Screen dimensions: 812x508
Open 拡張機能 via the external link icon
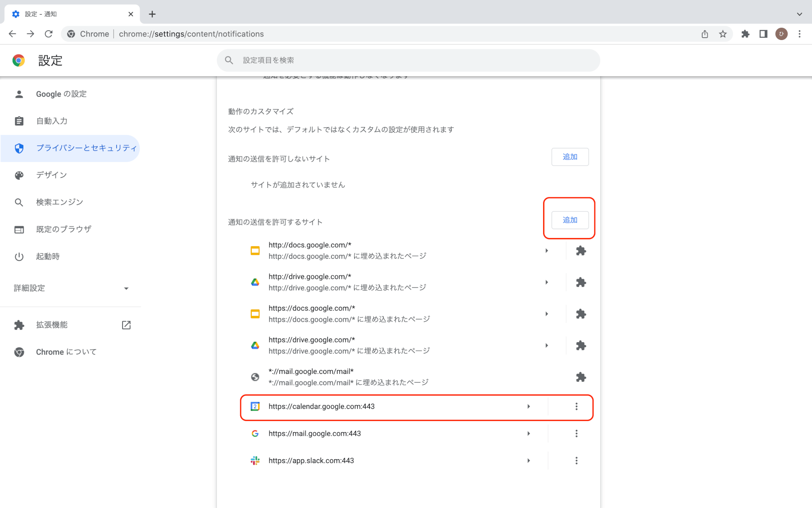pyautogui.click(x=126, y=325)
